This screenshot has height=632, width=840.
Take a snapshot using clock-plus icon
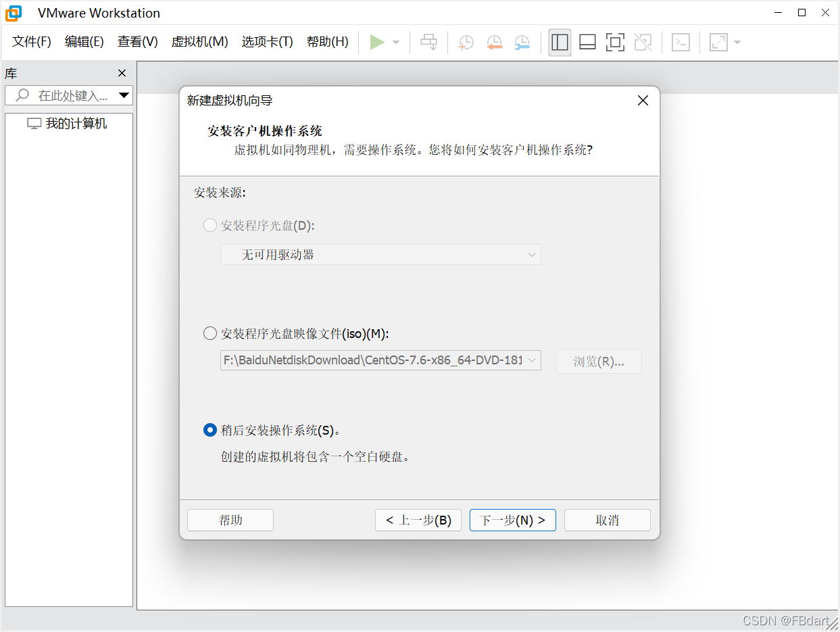click(466, 43)
